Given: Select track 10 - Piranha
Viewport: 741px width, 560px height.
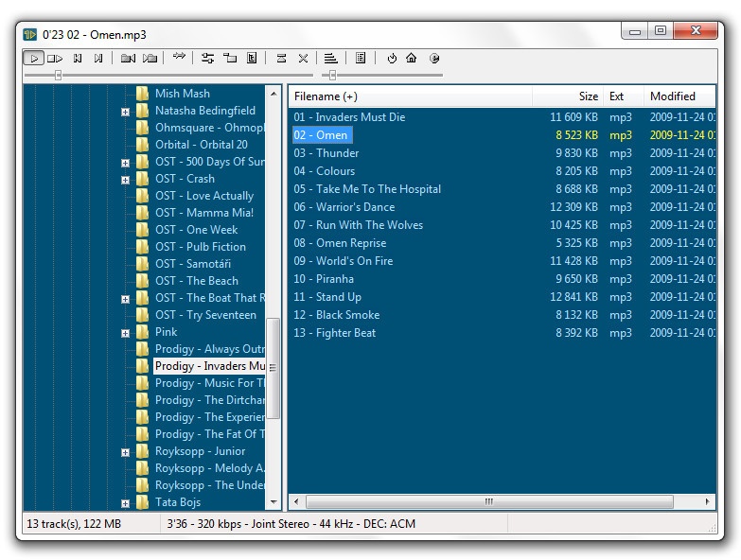Looking at the screenshot, I should pos(324,279).
